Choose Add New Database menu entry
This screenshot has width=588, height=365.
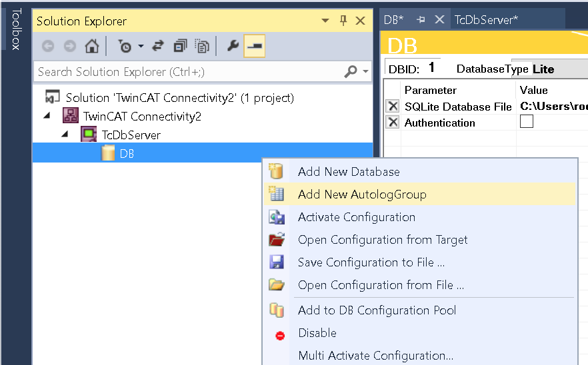click(419, 172)
